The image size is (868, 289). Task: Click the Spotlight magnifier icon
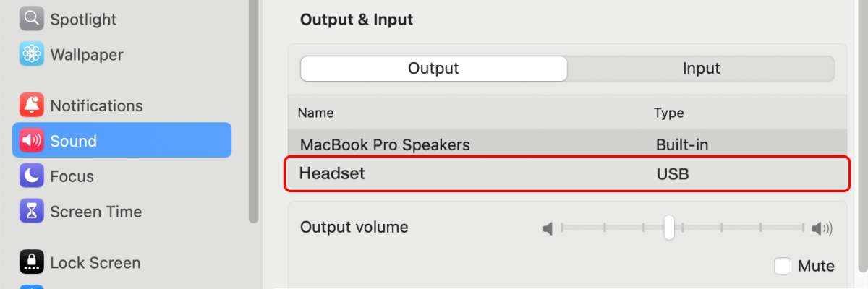32,19
